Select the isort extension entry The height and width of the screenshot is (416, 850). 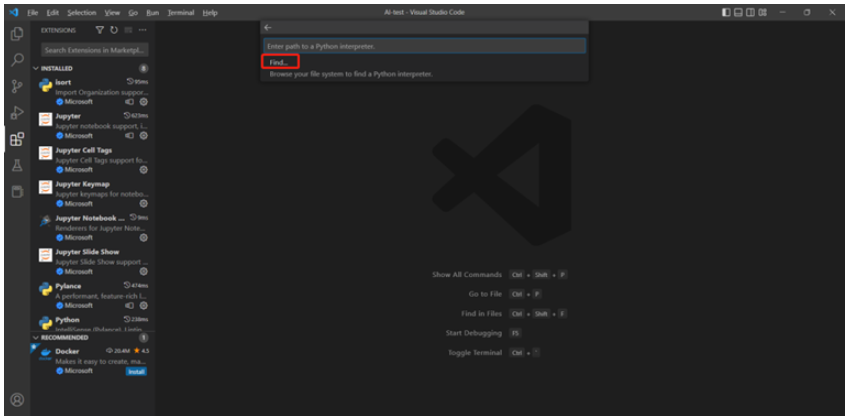(93, 92)
